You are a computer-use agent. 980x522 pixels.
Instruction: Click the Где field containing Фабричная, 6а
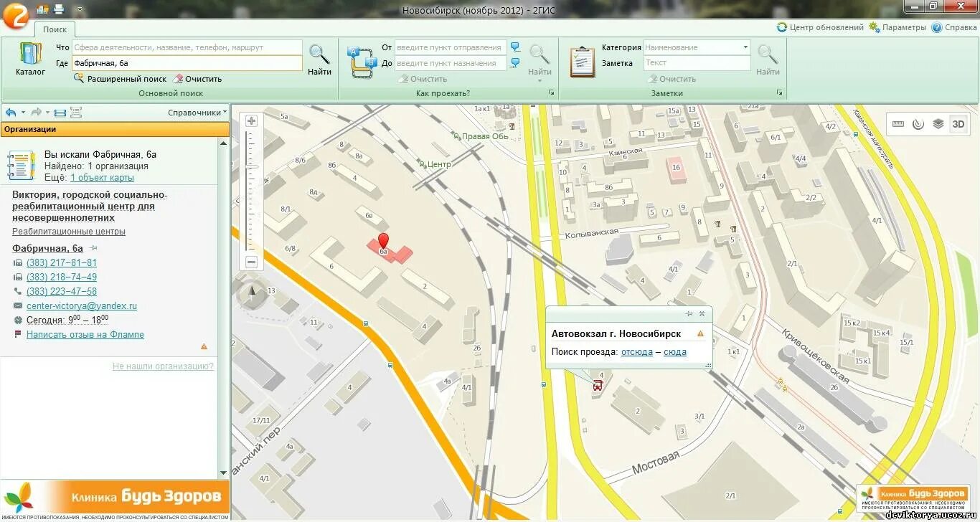[187, 63]
